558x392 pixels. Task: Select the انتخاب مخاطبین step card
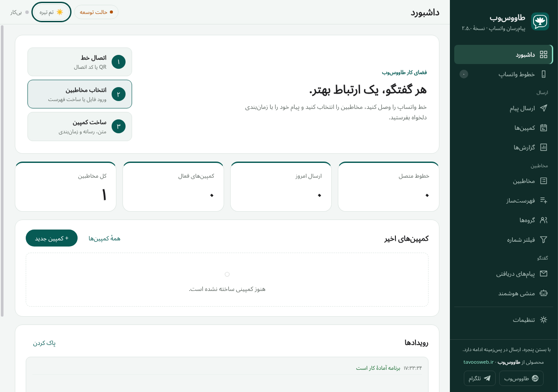pyautogui.click(x=80, y=94)
